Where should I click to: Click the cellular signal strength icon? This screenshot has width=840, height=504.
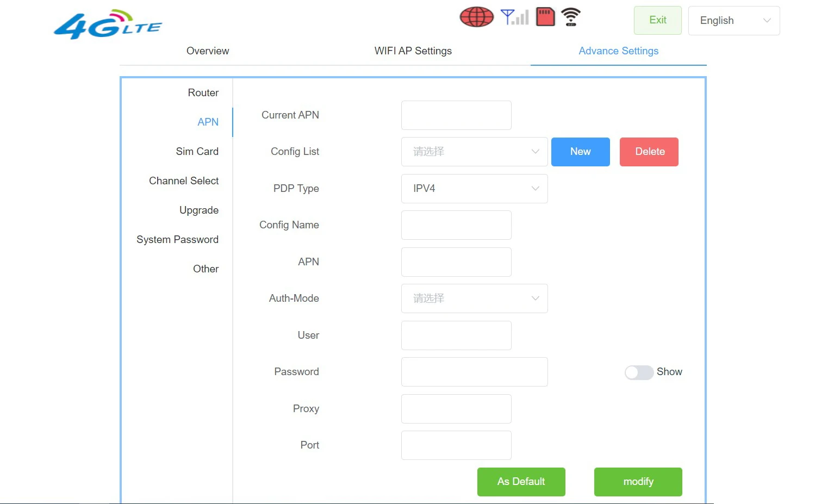(514, 17)
